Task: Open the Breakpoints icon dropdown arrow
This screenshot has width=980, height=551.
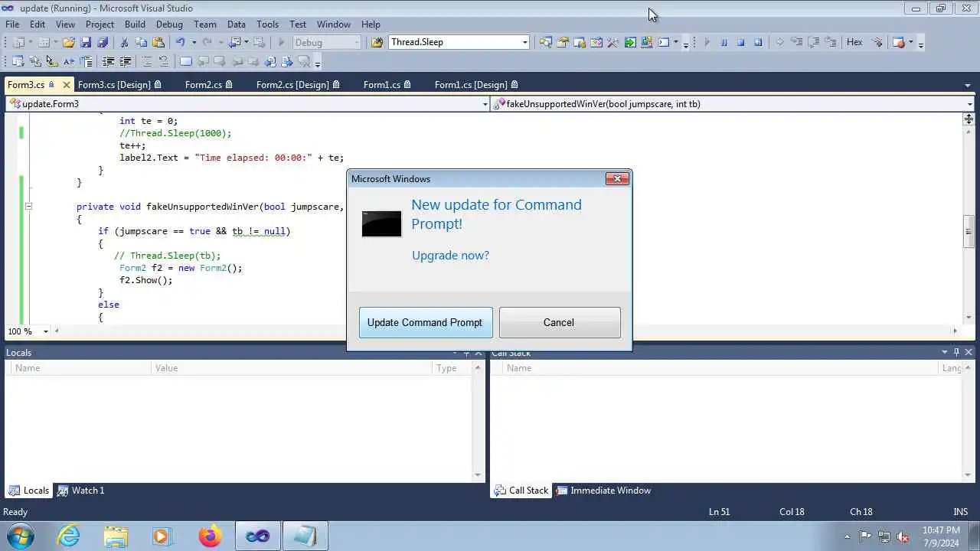Action: [x=912, y=43]
